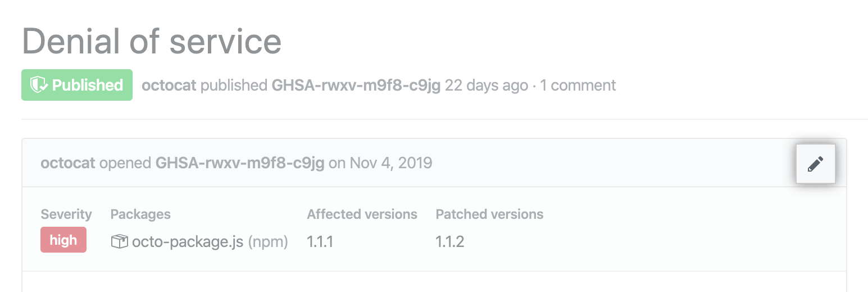Click the green Published status label text
868x292 pixels.
(87, 85)
